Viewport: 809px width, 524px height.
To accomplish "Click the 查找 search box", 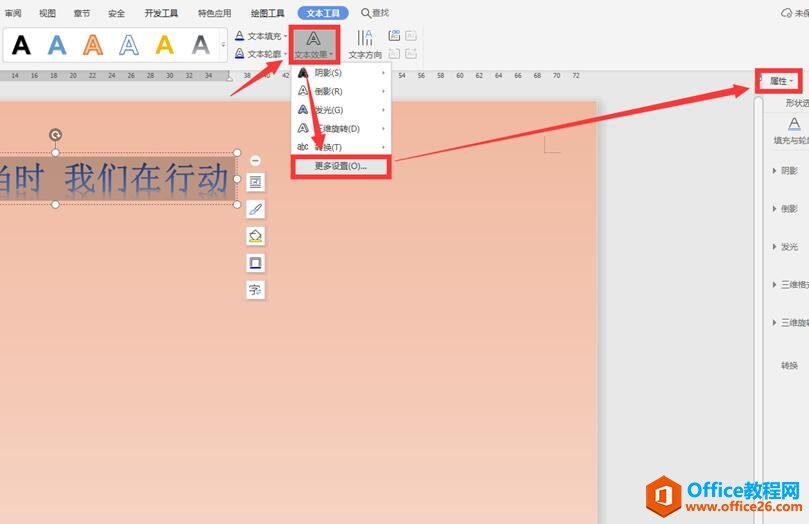I will click(x=375, y=13).
